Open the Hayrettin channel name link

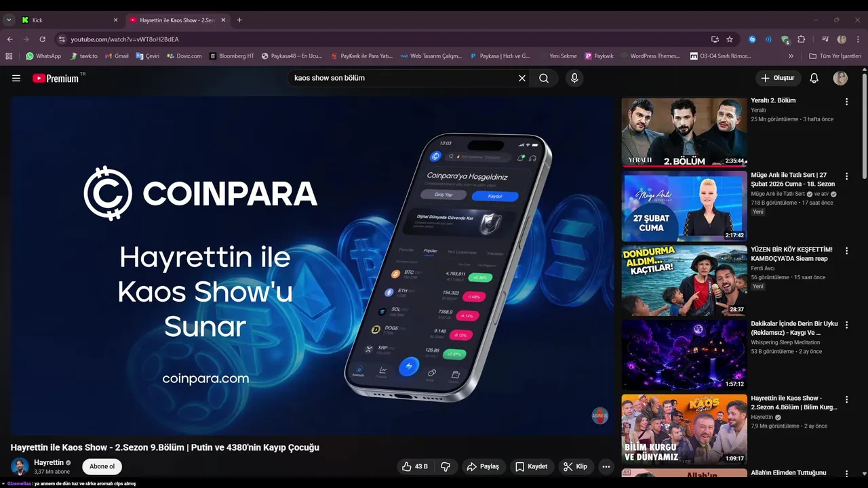[49, 462]
